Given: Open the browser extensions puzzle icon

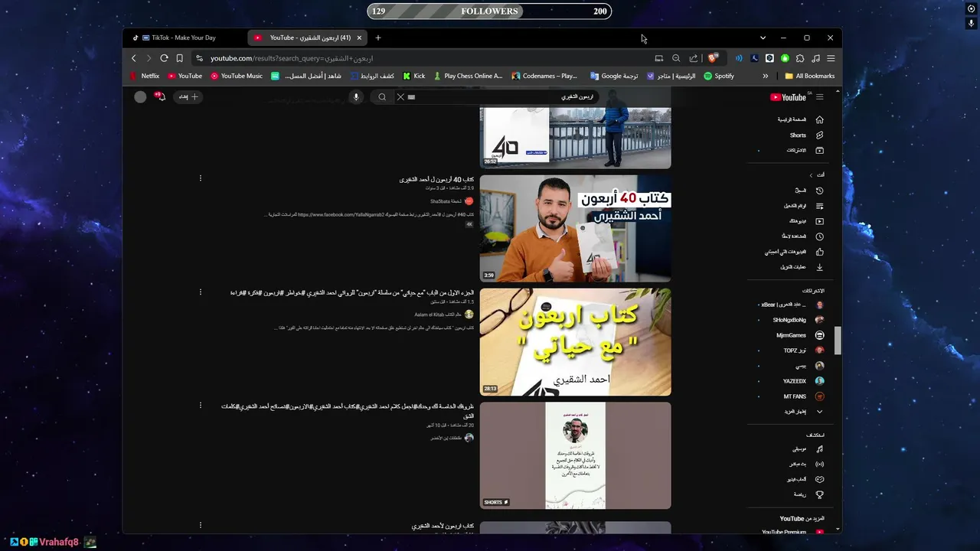Looking at the screenshot, I should (x=800, y=58).
